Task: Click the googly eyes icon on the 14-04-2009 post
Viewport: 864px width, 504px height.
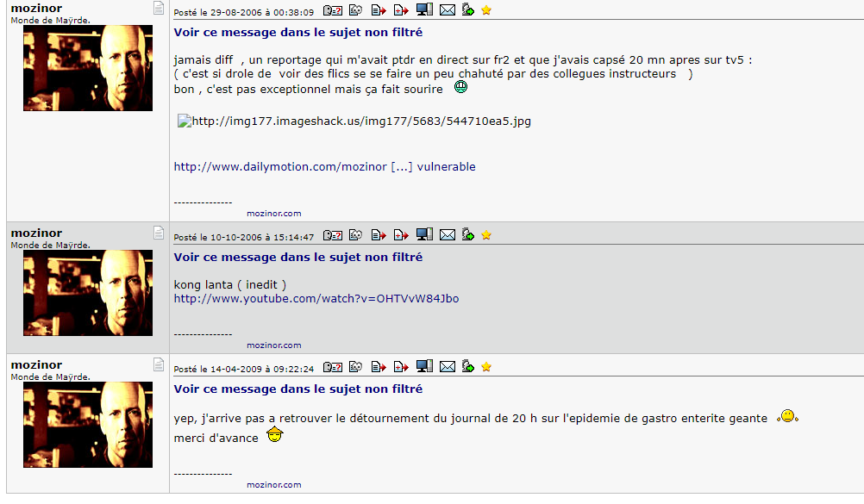Action: [x=355, y=367]
